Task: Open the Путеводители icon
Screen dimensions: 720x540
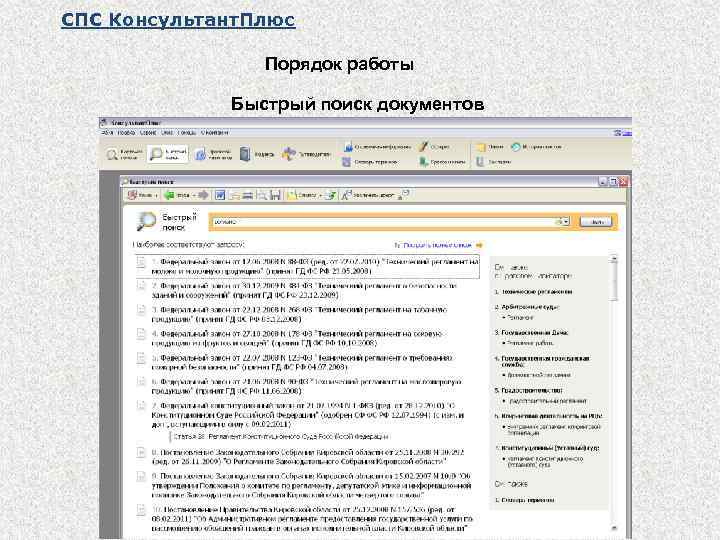Action: pyautogui.click(x=289, y=154)
